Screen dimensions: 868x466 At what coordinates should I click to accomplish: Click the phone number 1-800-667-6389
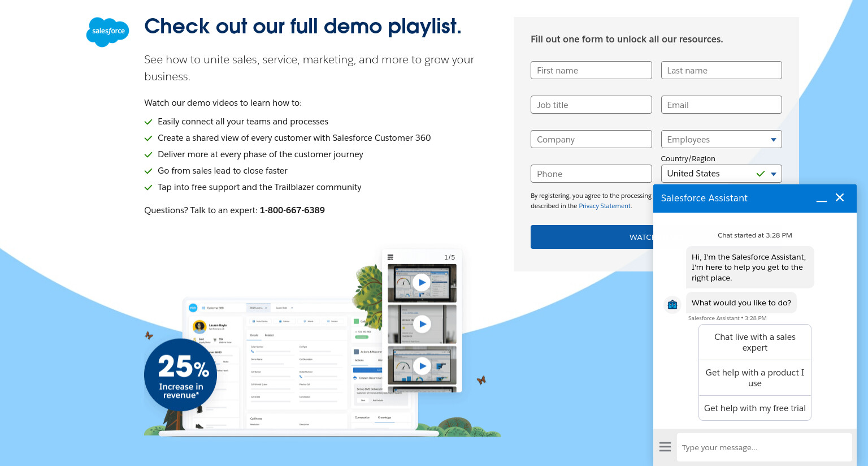pyautogui.click(x=292, y=210)
